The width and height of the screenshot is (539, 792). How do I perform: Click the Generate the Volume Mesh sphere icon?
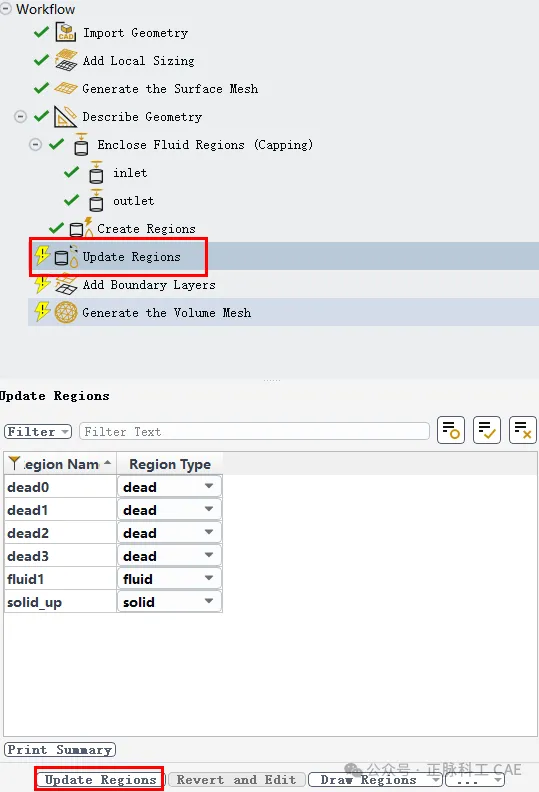coord(66,313)
